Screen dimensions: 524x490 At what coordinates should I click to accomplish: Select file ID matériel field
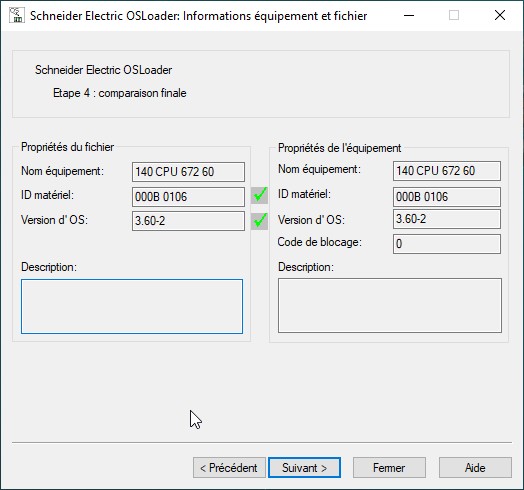click(188, 197)
